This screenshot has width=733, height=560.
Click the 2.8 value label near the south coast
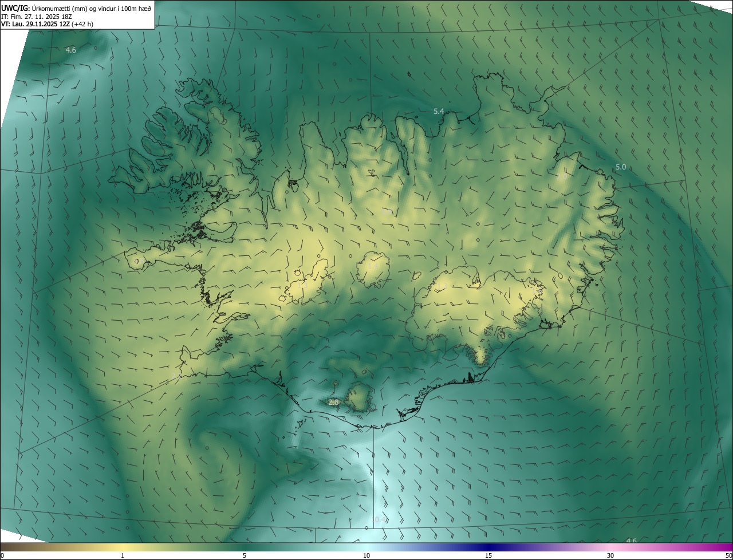[x=334, y=403]
